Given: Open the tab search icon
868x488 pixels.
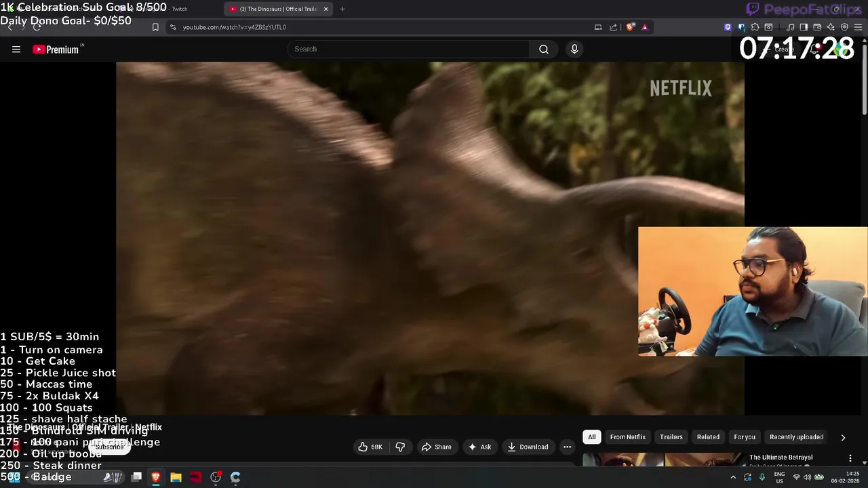Looking at the screenshot, I should tap(768, 27).
